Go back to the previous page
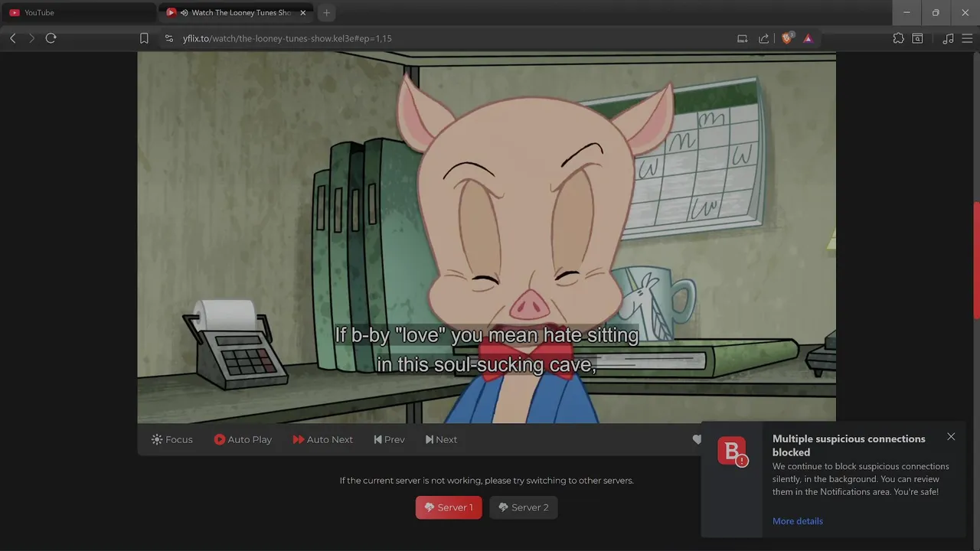This screenshot has width=980, height=551. tap(13, 38)
